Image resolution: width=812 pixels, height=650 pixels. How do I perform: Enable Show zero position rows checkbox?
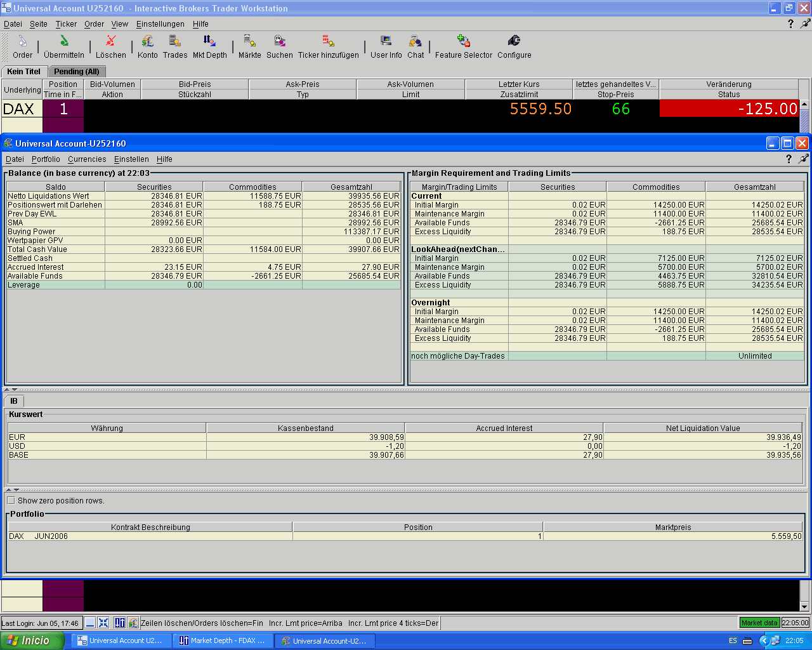[x=11, y=501]
